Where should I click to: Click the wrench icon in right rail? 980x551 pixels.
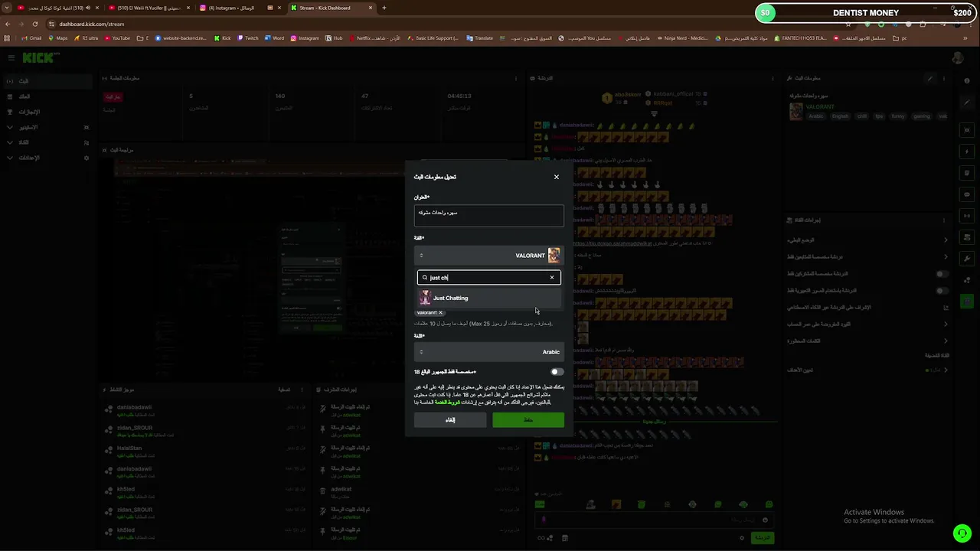[968, 259]
